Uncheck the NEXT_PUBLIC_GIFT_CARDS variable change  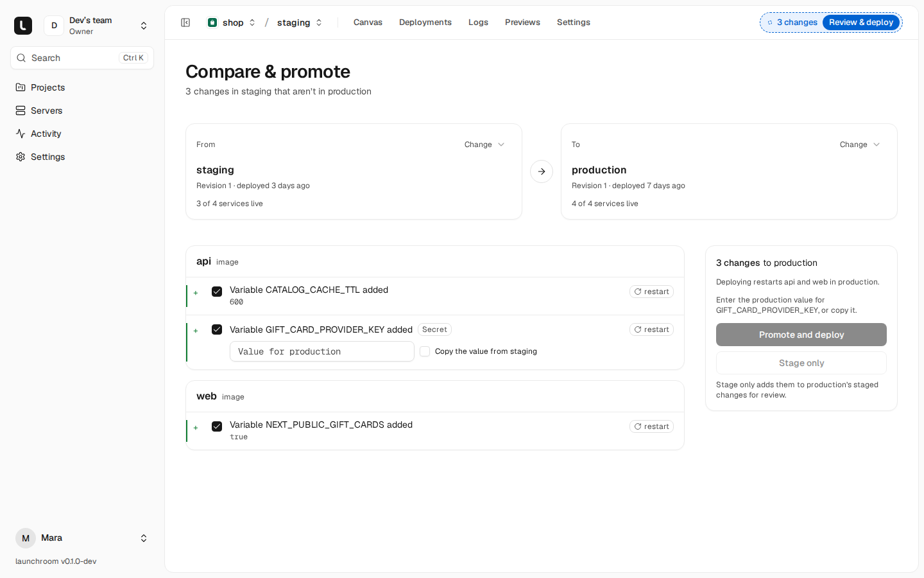click(x=217, y=426)
